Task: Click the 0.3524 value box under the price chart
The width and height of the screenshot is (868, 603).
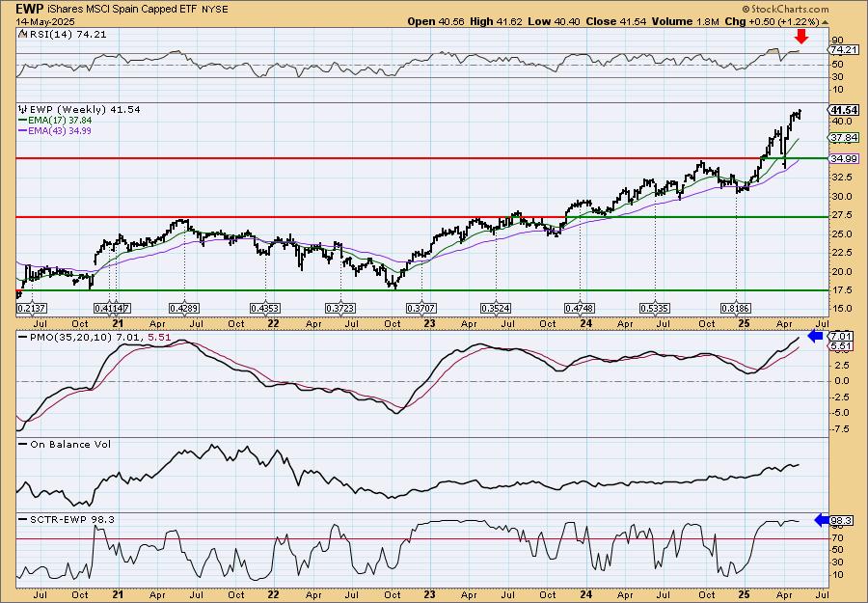Action: click(496, 309)
